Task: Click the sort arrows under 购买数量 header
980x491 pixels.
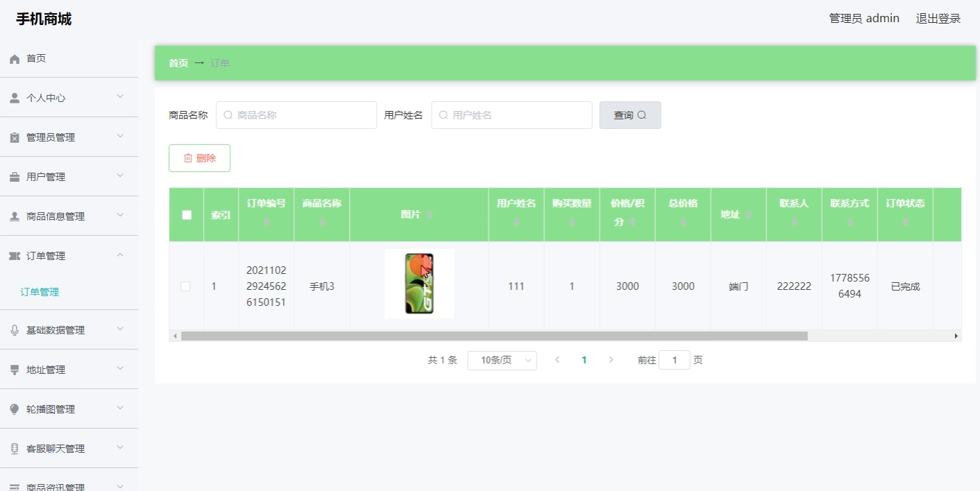Action: (572, 222)
